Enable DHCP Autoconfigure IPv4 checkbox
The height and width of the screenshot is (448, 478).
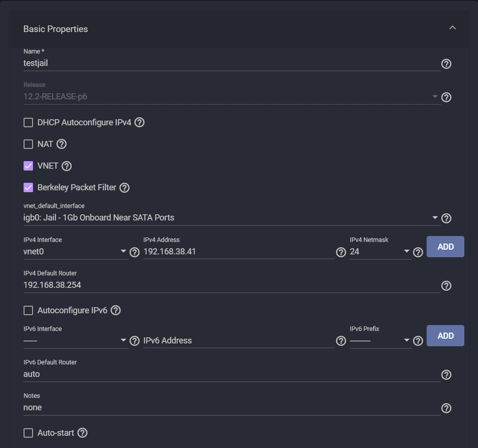click(x=28, y=122)
